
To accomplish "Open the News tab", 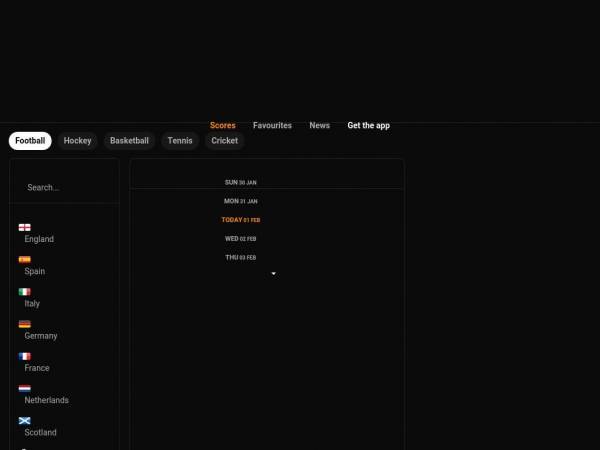I will tap(320, 125).
